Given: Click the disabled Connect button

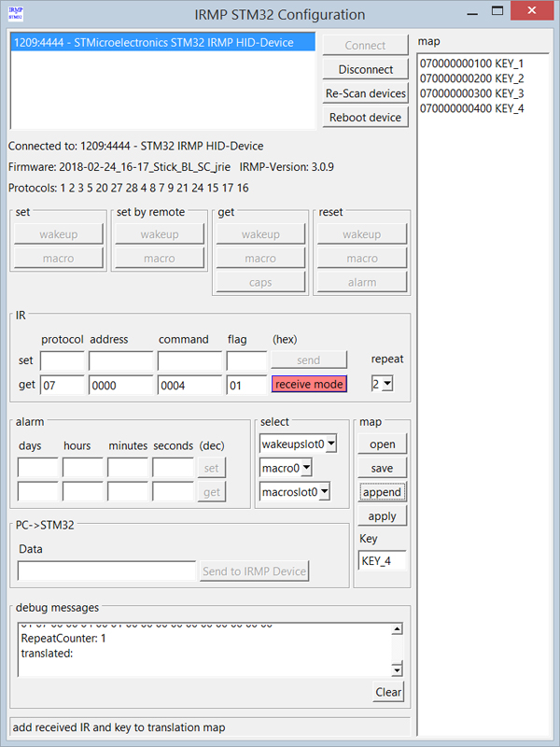Looking at the screenshot, I should click(x=365, y=46).
